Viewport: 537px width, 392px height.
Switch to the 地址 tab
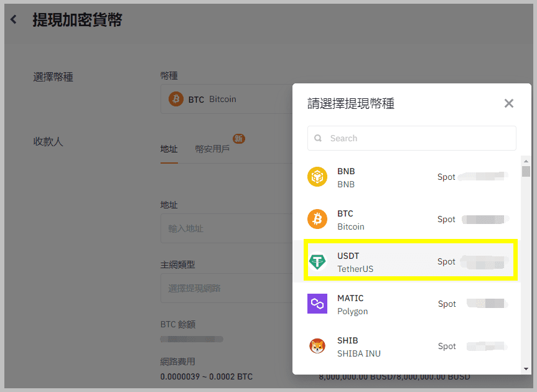(169, 149)
